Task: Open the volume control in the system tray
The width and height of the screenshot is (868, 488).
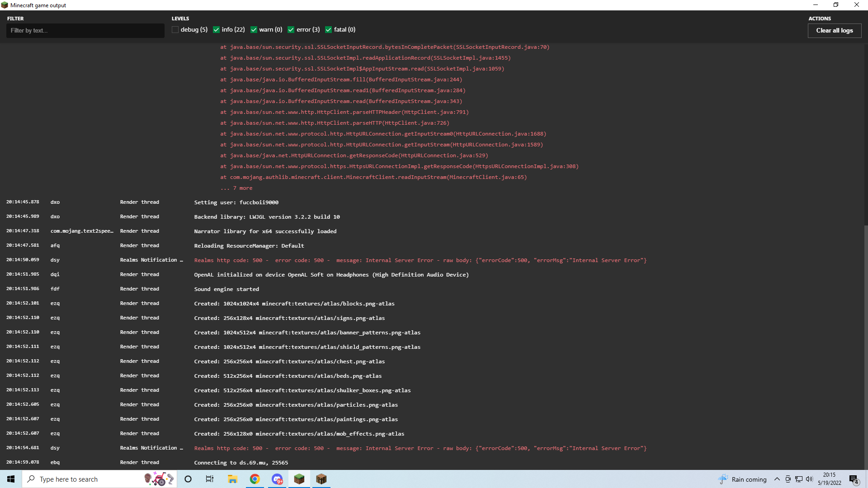Action: (x=809, y=479)
